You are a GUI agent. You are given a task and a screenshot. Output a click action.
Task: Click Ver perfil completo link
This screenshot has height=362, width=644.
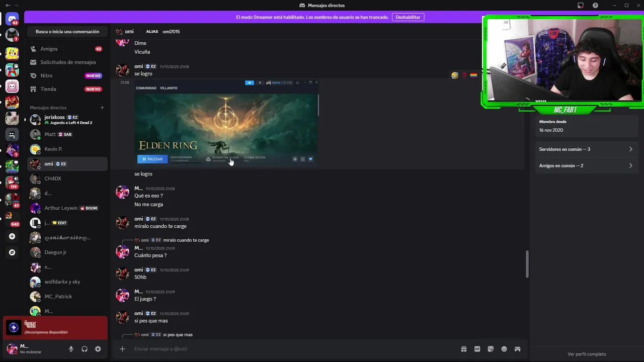tap(587, 354)
